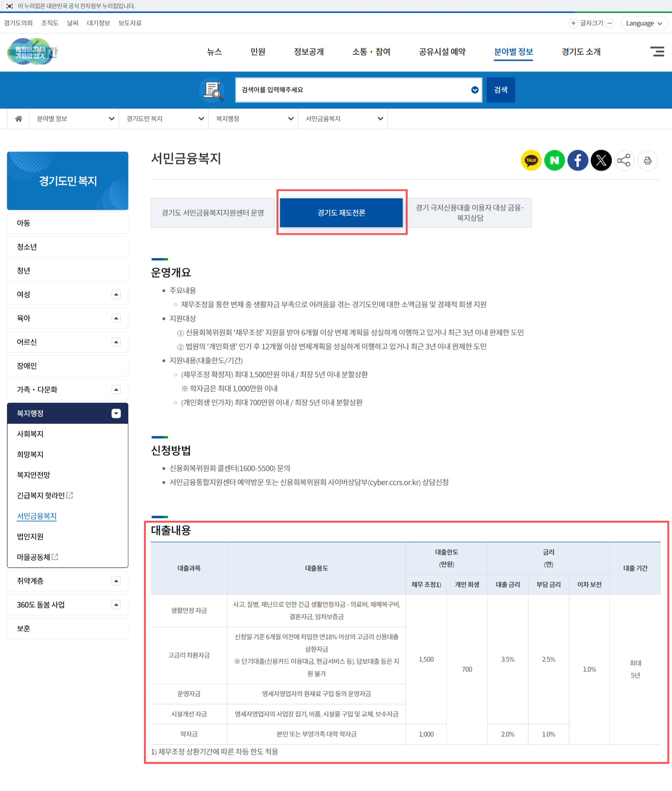672x791 pixels.
Task: Click the 검색 search button
Action: pos(500,90)
